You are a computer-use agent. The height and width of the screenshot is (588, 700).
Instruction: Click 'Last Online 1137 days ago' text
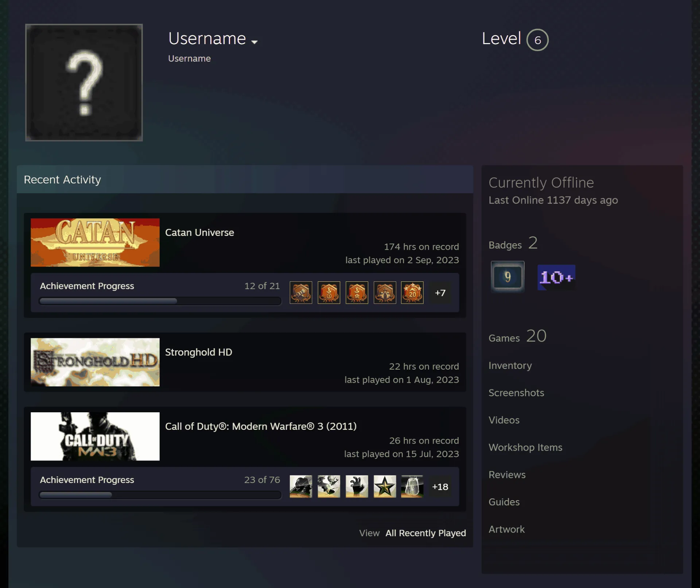tap(553, 200)
